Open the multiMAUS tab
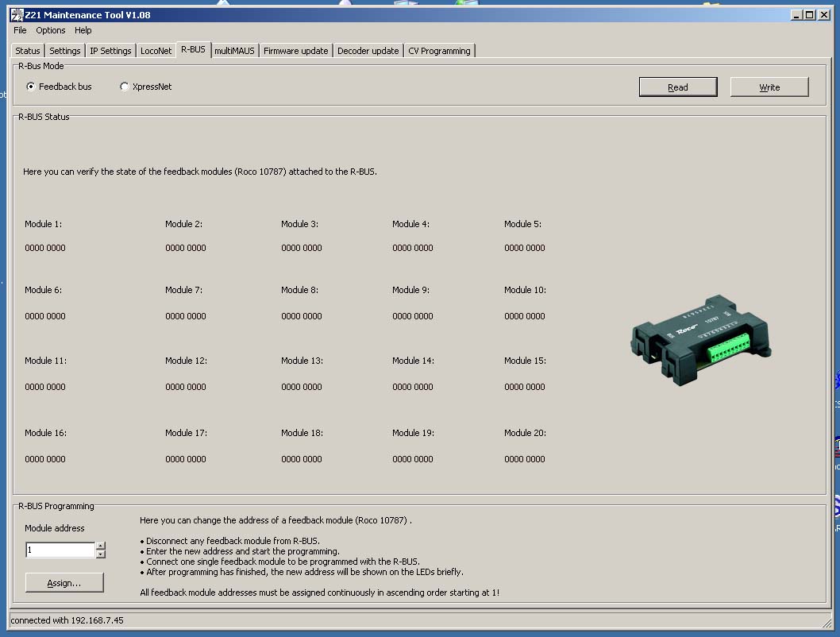Image resolution: width=840 pixels, height=637 pixels. coord(235,51)
